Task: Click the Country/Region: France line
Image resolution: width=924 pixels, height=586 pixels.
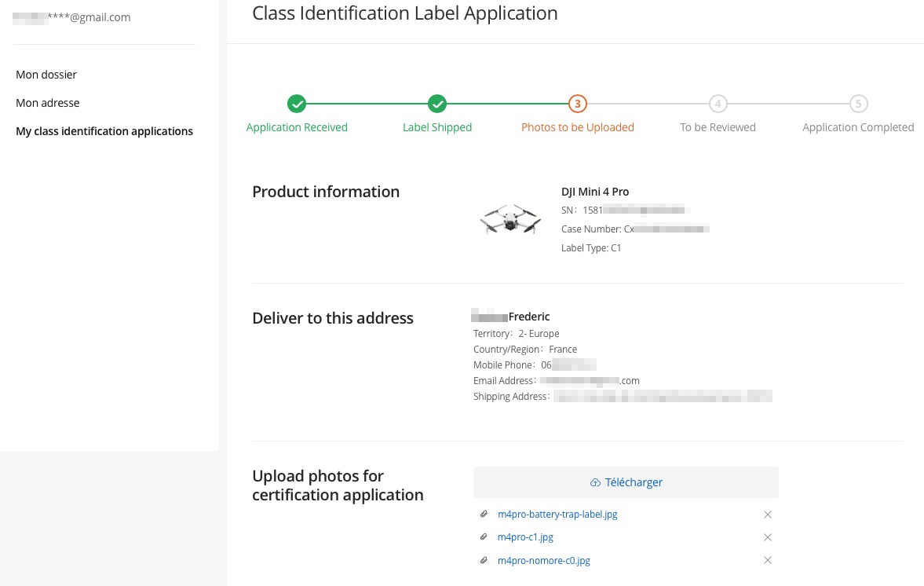Action: point(525,349)
